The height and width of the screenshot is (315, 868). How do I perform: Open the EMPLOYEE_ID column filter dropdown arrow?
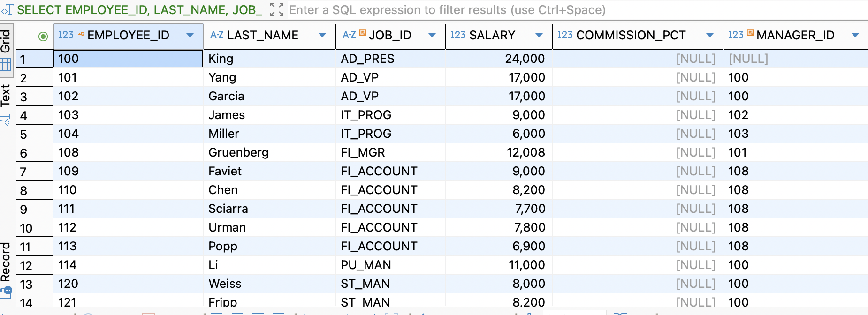(x=190, y=35)
